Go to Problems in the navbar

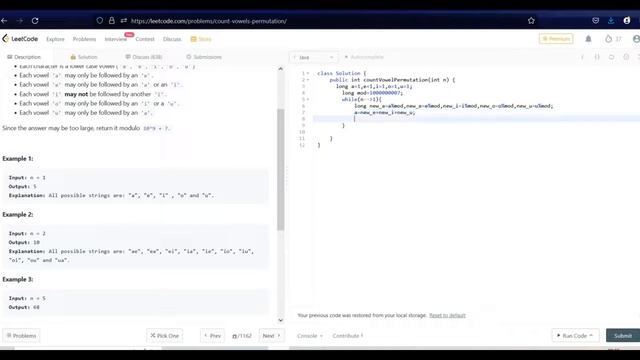pyautogui.click(x=84, y=39)
